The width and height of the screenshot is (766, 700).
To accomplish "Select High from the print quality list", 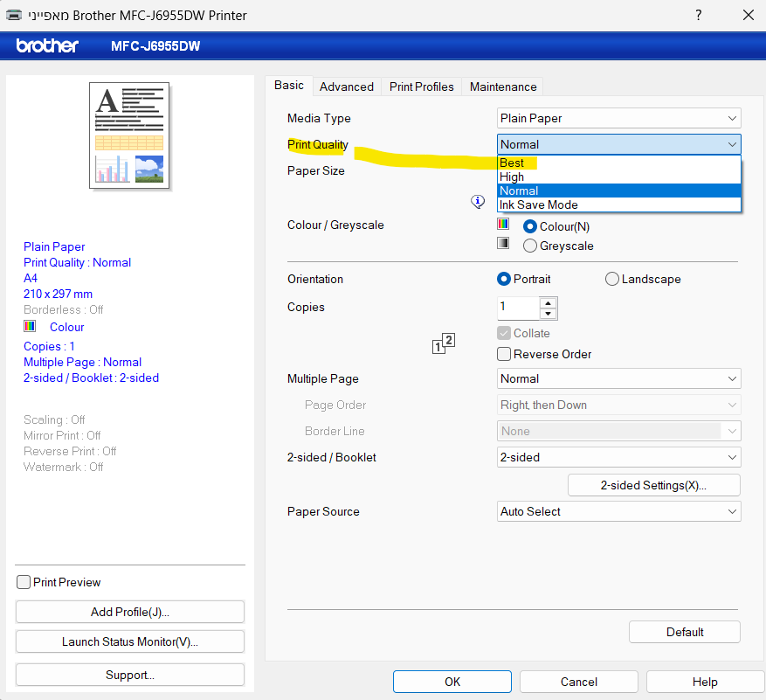I will [619, 177].
